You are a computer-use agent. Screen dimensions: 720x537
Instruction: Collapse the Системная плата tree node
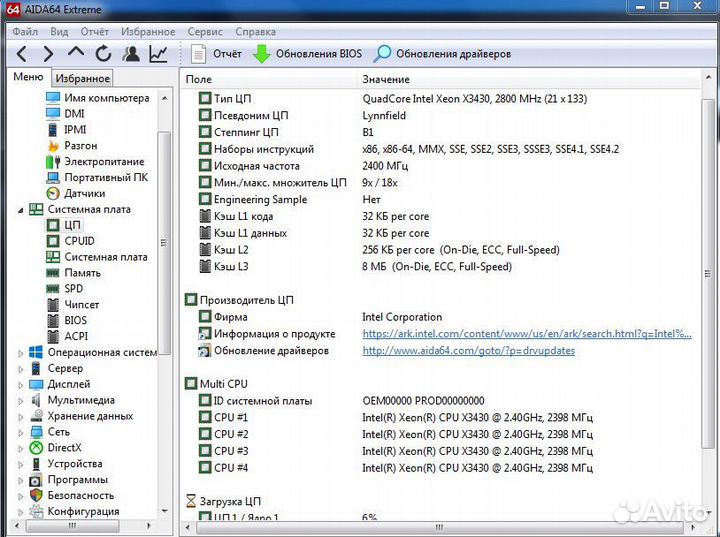(20, 210)
